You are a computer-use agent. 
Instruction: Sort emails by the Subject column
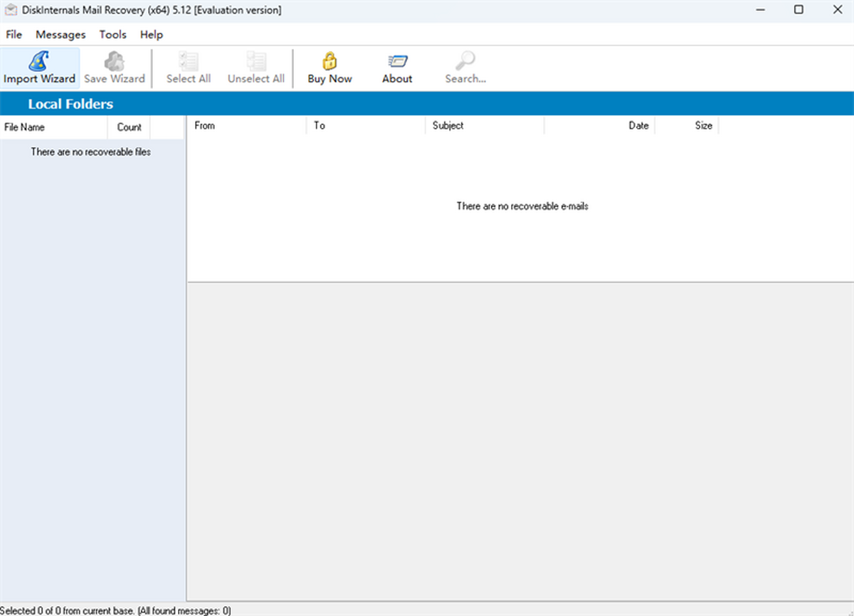click(x=485, y=126)
